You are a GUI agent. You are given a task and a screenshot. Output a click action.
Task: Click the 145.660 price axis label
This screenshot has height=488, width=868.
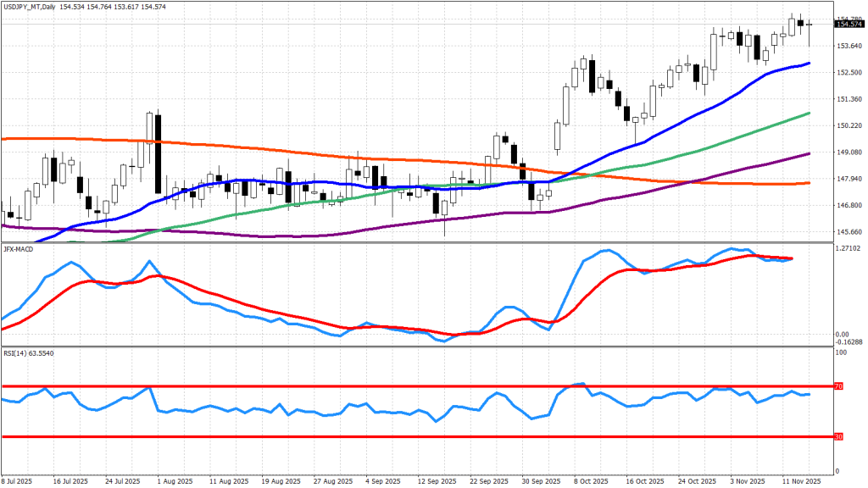coord(849,232)
